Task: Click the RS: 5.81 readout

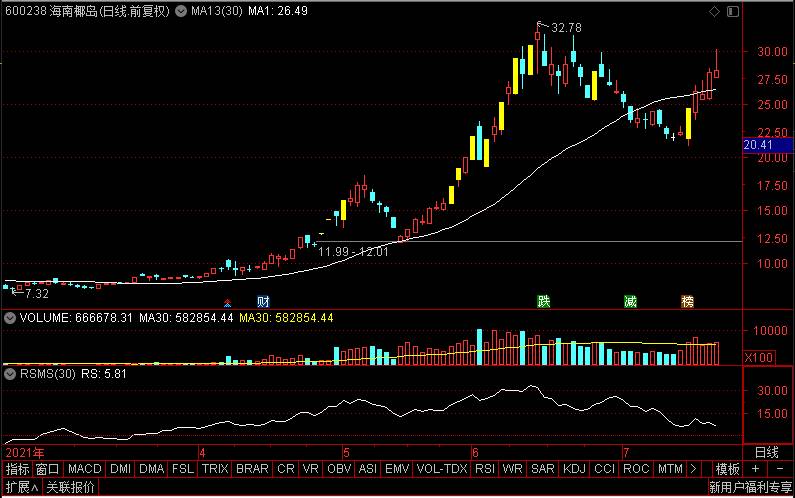Action: click(104, 374)
